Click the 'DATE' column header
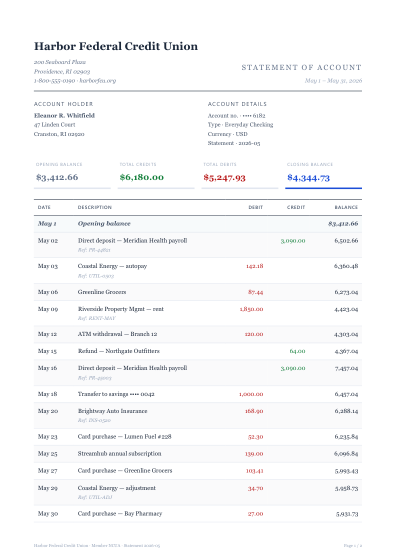 click(x=44, y=207)
